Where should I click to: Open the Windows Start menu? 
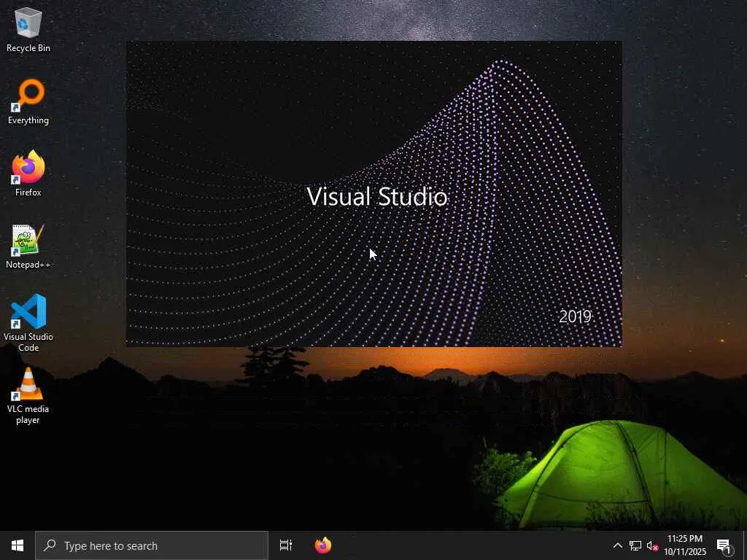18,545
